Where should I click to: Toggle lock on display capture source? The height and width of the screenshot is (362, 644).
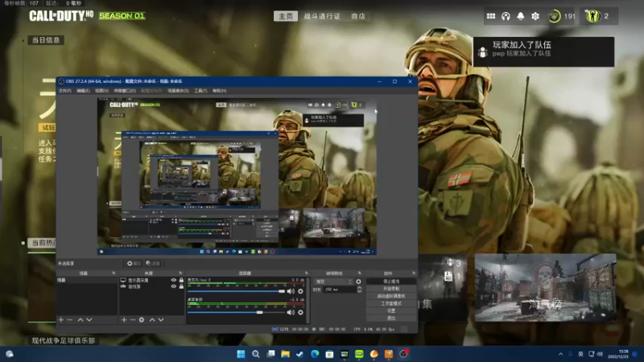coord(181,280)
